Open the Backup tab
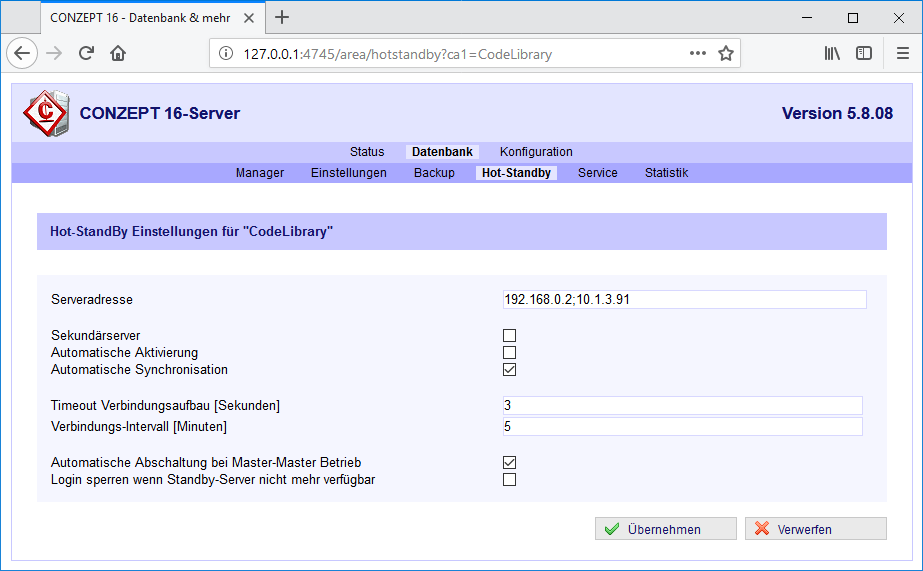 click(x=434, y=173)
